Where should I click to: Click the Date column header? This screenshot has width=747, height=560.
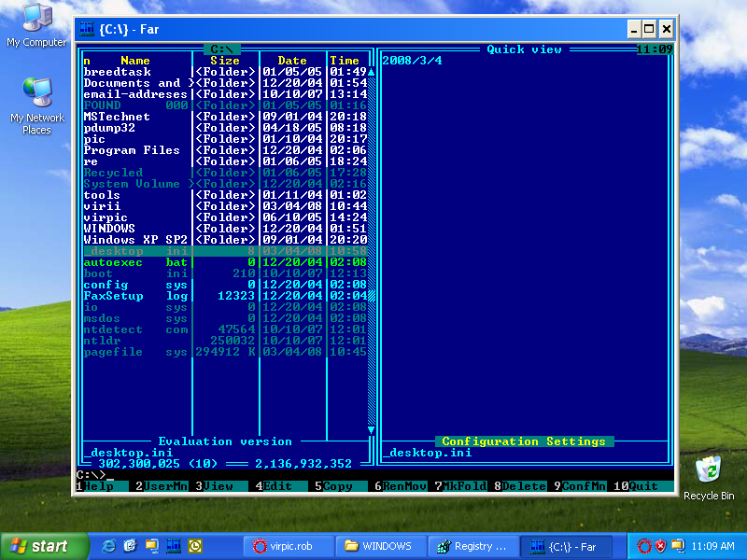point(292,61)
